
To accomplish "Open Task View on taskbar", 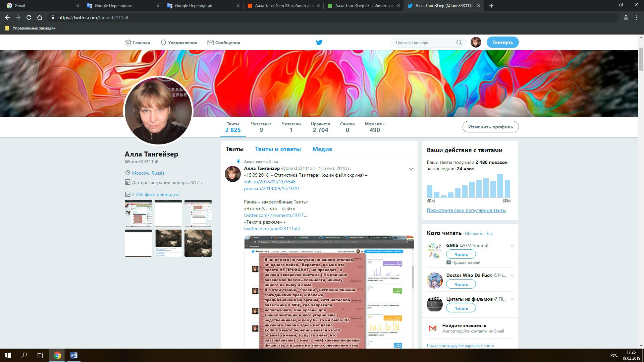I will (40, 355).
